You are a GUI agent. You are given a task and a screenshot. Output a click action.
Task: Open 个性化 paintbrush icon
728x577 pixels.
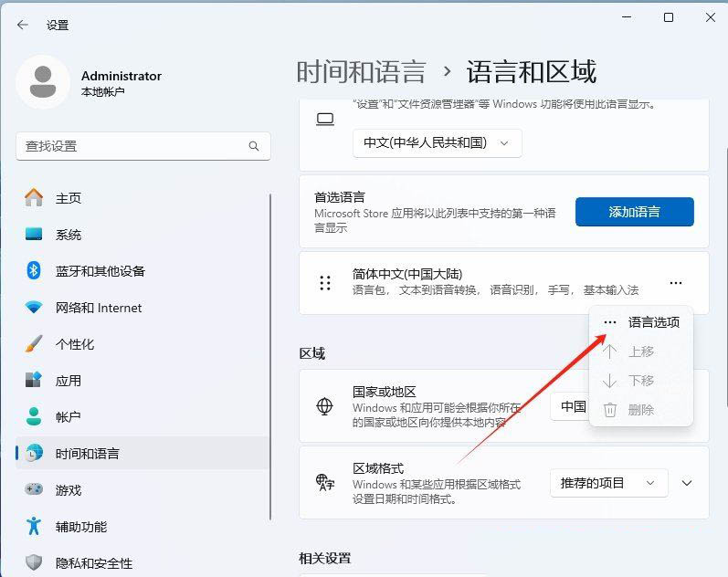[x=34, y=344]
